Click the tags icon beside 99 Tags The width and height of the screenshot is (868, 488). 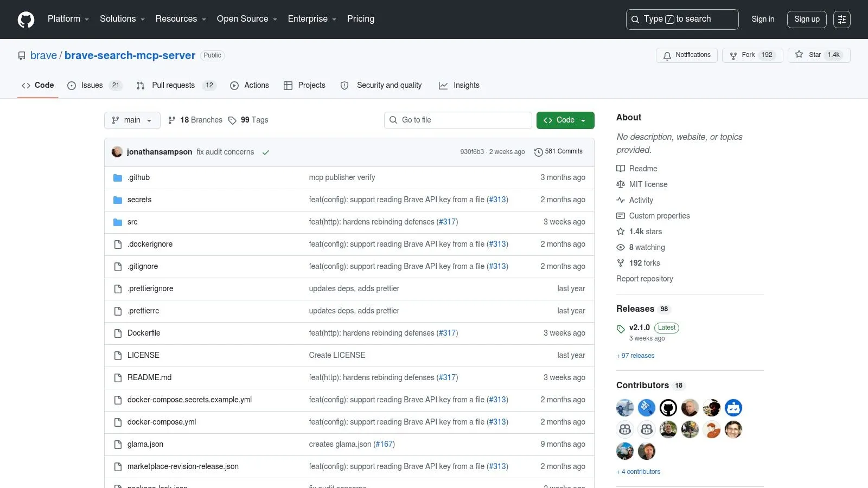click(232, 120)
